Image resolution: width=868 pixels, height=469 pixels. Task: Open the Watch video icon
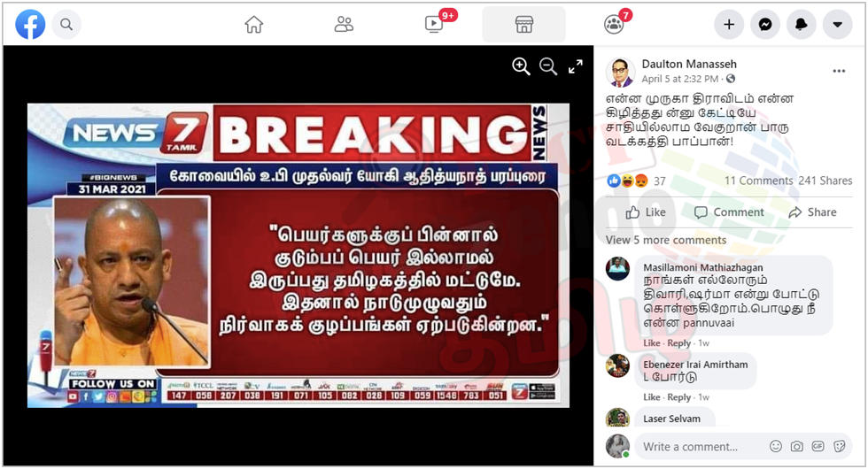pos(434,25)
